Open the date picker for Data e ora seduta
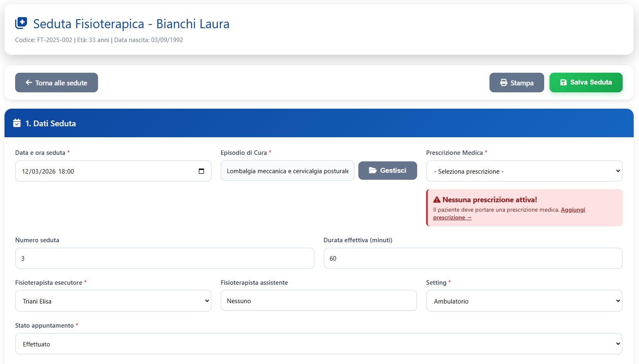 pos(201,171)
